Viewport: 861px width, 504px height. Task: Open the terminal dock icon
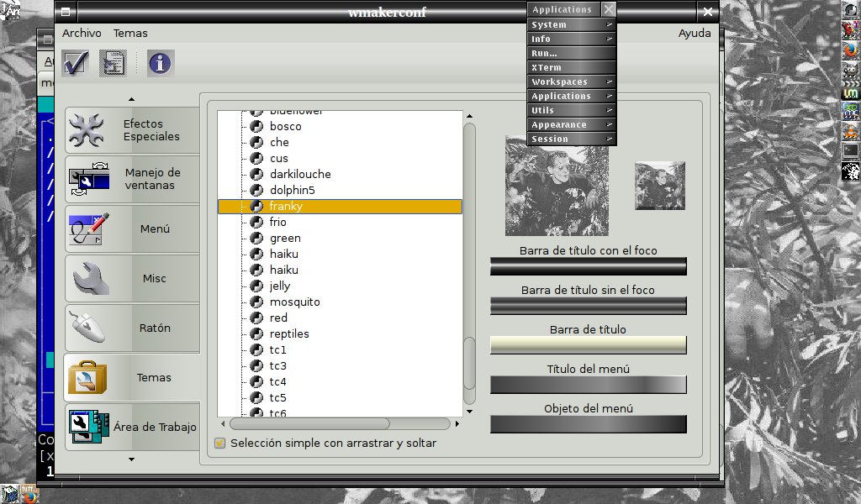(x=851, y=151)
